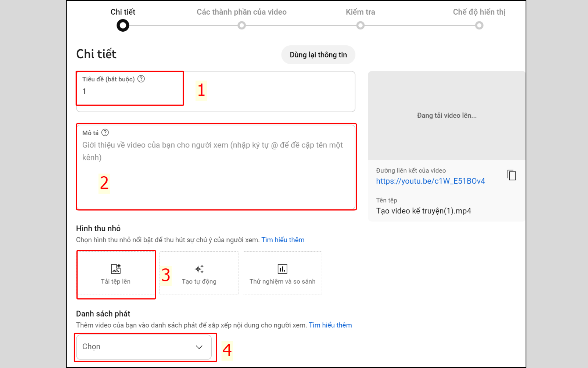Viewport: 588px width, 368px height.
Task: Click the sparkle icon for Tạo tự động
Action: pyautogui.click(x=199, y=269)
